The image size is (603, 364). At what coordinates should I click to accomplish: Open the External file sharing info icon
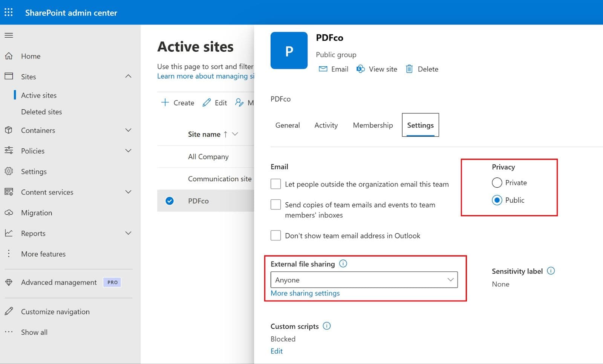[343, 264]
